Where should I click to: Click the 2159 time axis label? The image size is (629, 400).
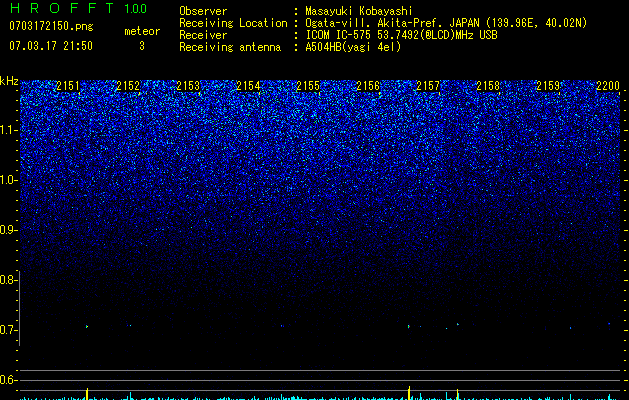point(548,86)
